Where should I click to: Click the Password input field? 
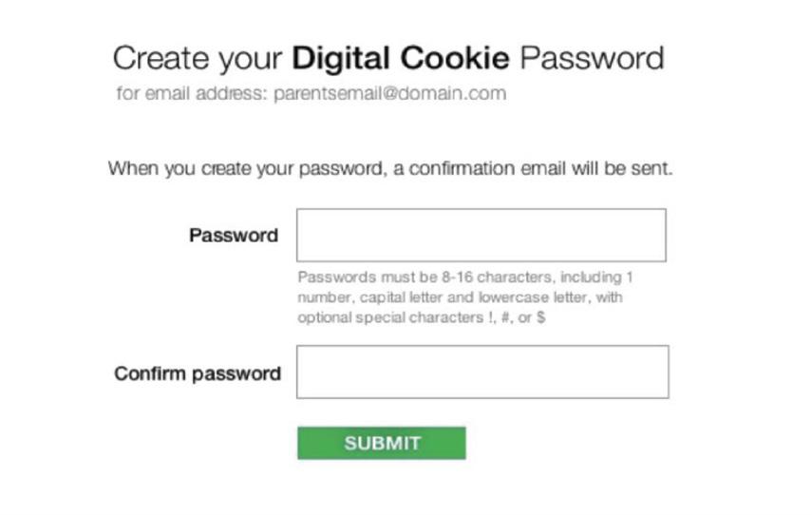[x=481, y=235]
